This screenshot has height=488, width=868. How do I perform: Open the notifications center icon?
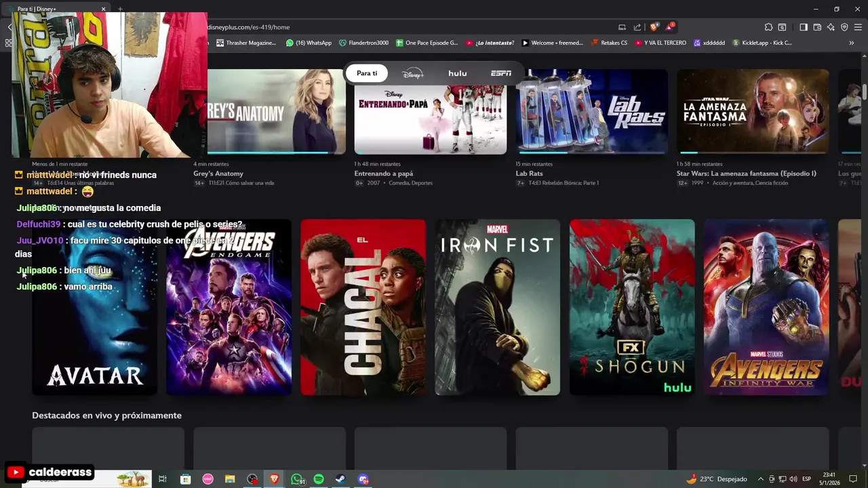[854, 479]
